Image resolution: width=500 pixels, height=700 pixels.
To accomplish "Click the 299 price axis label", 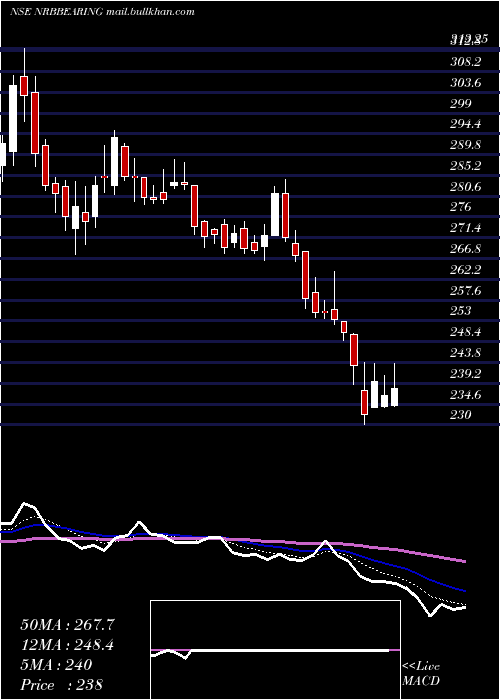I will [460, 104].
